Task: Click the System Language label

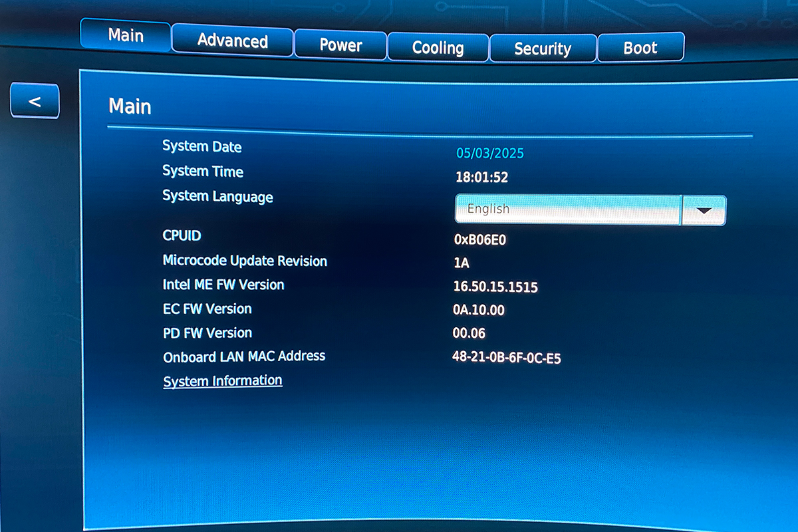Action: [217, 197]
